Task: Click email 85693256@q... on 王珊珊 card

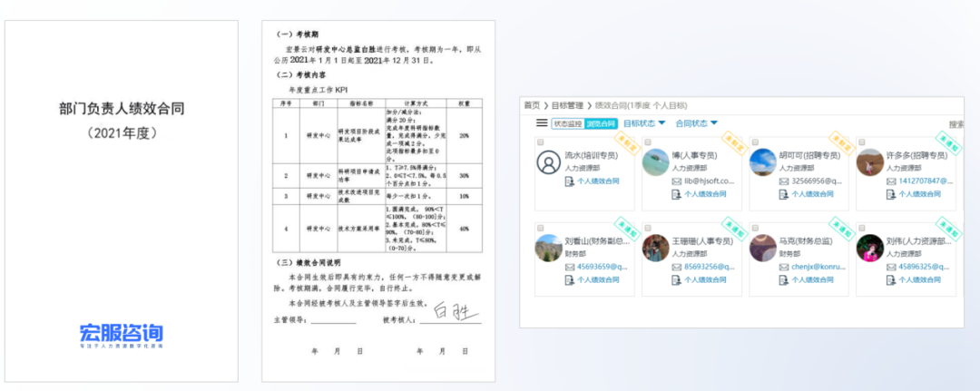Action: pyautogui.click(x=710, y=267)
